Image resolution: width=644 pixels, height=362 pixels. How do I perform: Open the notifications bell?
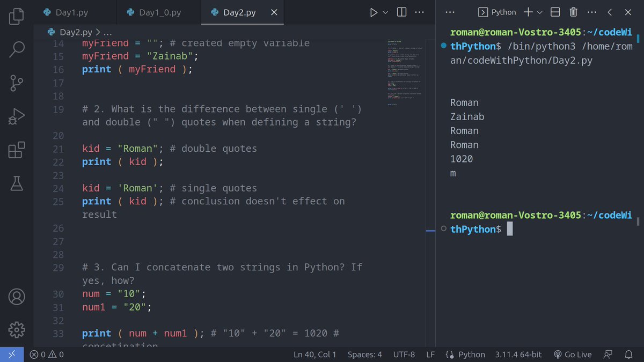coord(628,354)
